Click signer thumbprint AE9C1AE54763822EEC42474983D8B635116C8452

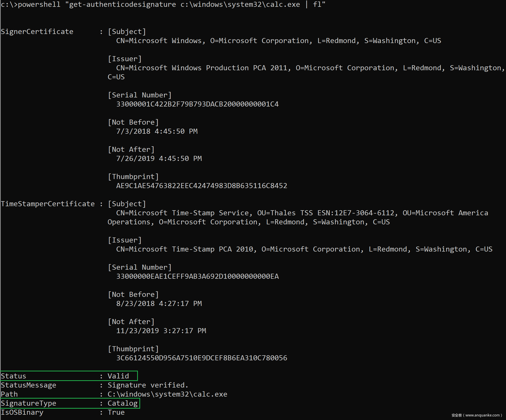tap(202, 186)
